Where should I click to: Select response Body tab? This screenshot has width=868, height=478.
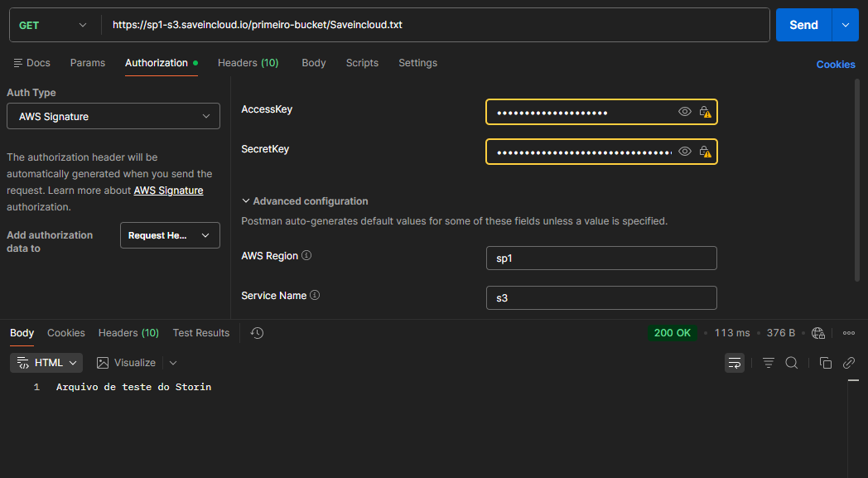[22, 333]
